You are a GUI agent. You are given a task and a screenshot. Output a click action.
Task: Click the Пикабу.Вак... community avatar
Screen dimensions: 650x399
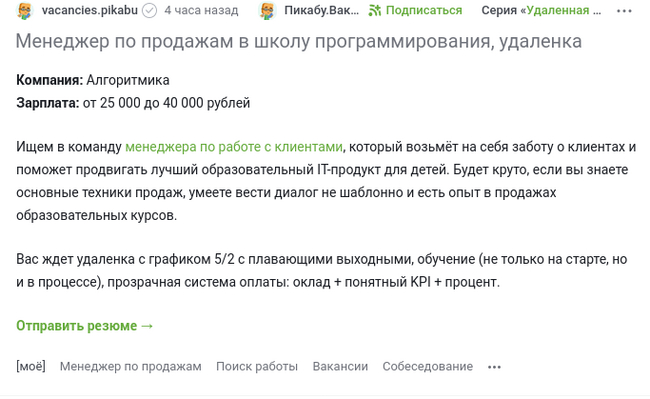tap(267, 10)
